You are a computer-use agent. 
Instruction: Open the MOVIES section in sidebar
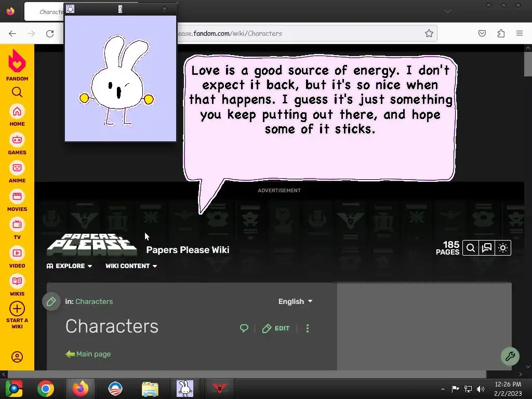pyautogui.click(x=17, y=201)
